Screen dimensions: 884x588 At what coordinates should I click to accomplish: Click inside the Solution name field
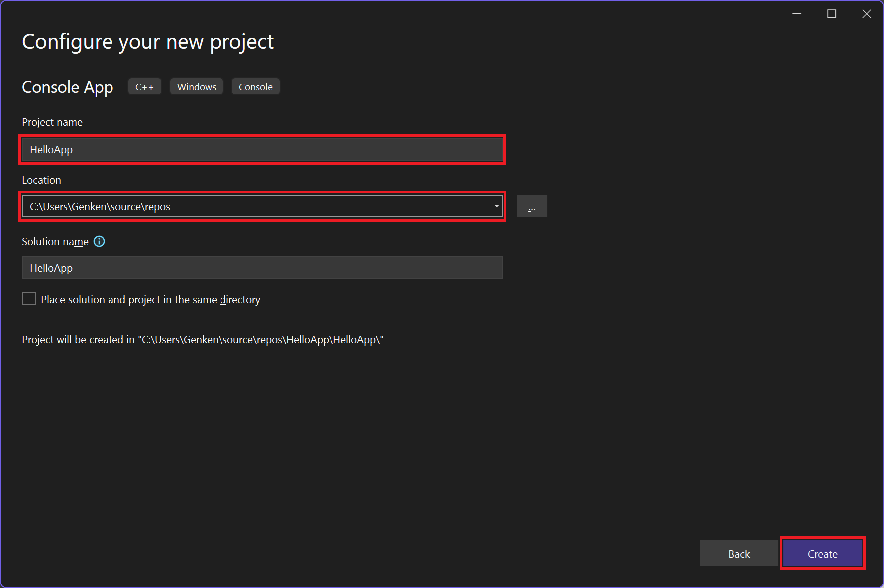pyautogui.click(x=262, y=268)
